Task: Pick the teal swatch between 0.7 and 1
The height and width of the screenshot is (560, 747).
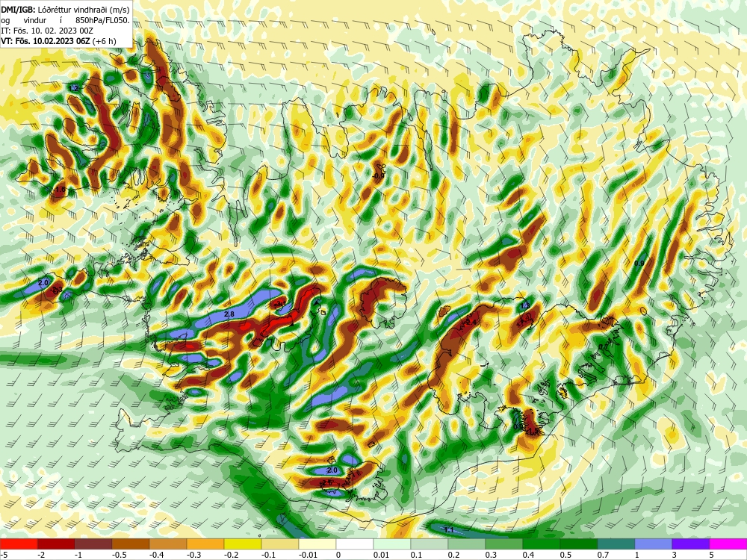Action: pyautogui.click(x=616, y=544)
